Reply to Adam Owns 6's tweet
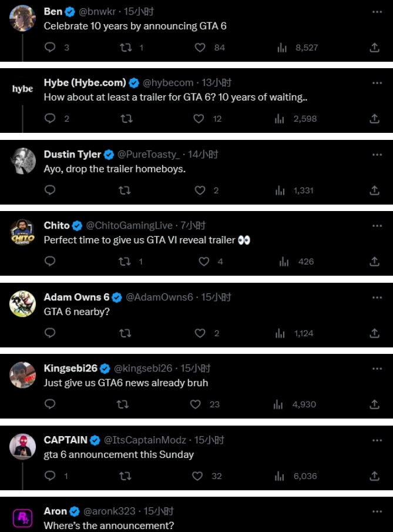Image resolution: width=393 pixels, height=532 pixels. (51, 333)
